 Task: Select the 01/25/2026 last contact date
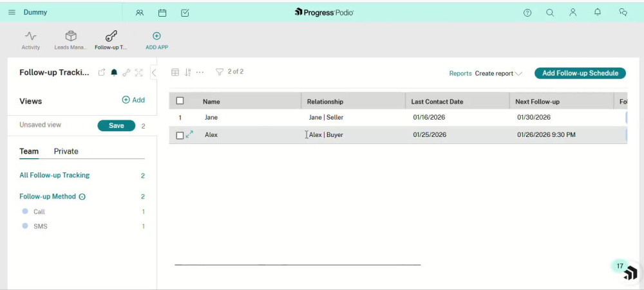pos(429,134)
